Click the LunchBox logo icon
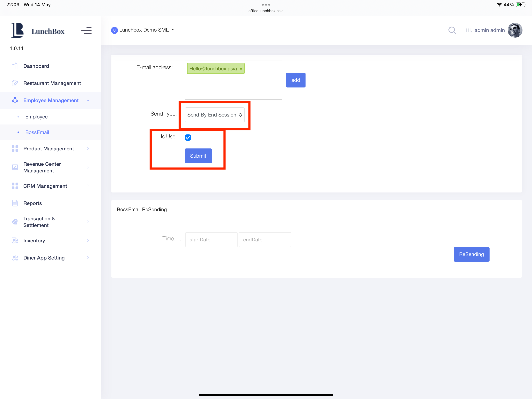The height and width of the screenshot is (399, 532). [x=17, y=30]
